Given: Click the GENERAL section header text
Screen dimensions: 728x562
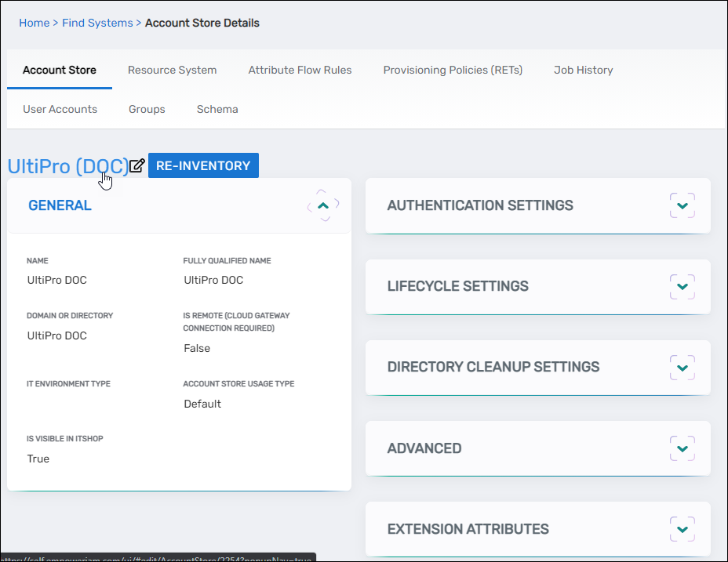Looking at the screenshot, I should [x=60, y=205].
